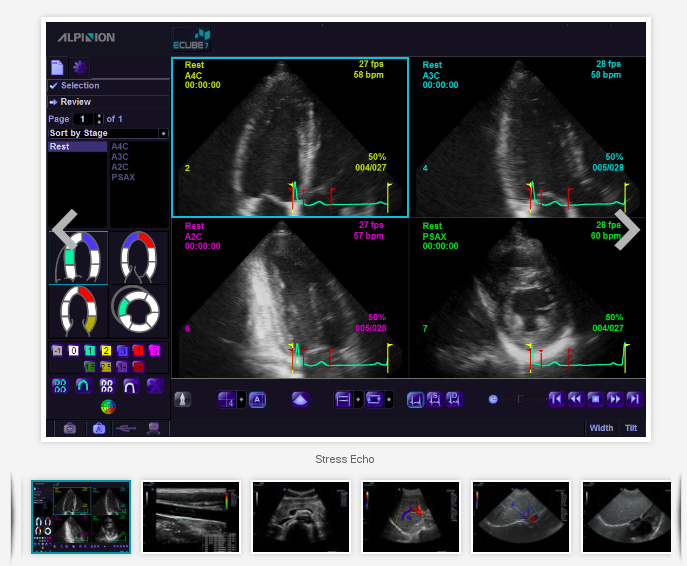Choose wall motion score -1

57,350
